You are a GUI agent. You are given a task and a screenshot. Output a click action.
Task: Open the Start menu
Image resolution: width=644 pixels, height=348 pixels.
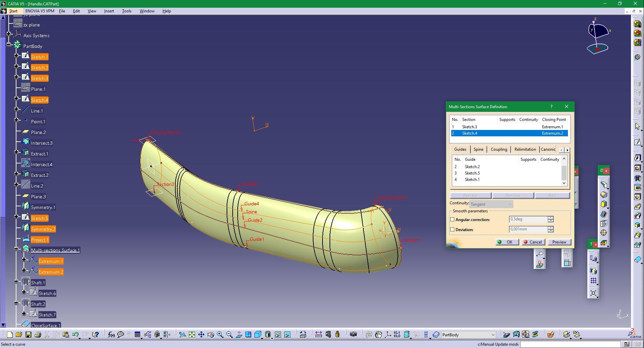(13, 11)
